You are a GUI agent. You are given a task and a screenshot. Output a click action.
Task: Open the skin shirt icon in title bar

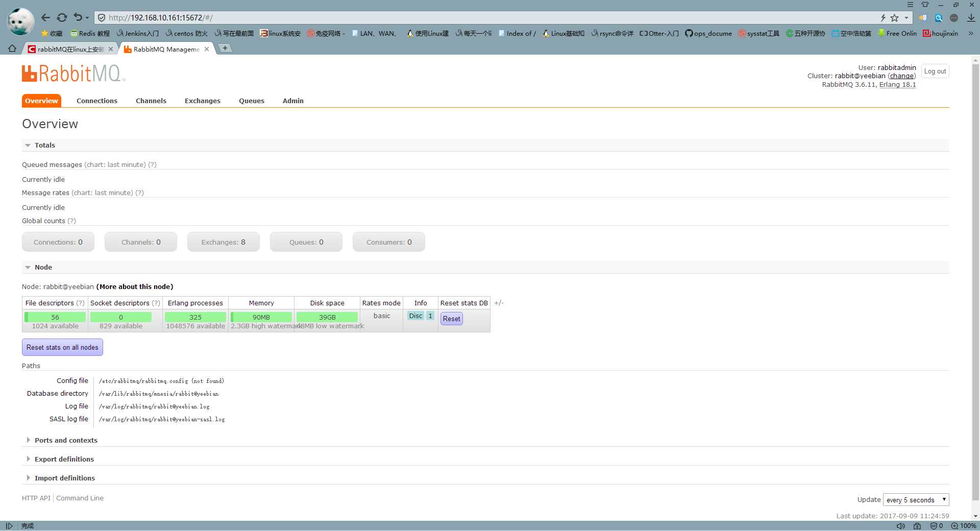(925, 5)
